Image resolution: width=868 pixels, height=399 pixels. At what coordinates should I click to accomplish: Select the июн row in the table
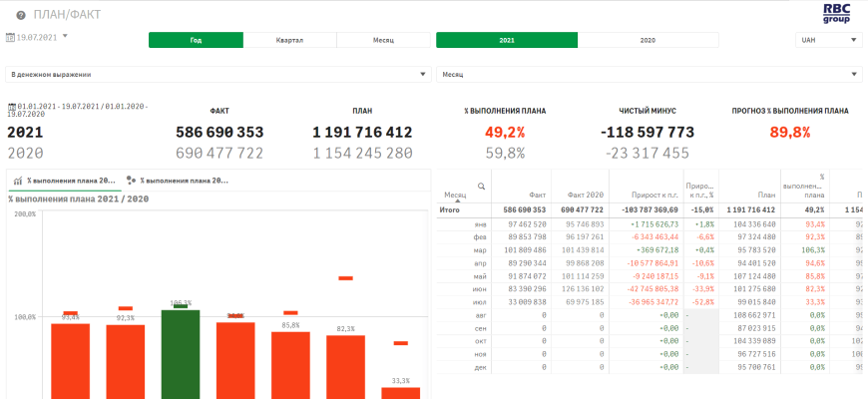[479, 286]
